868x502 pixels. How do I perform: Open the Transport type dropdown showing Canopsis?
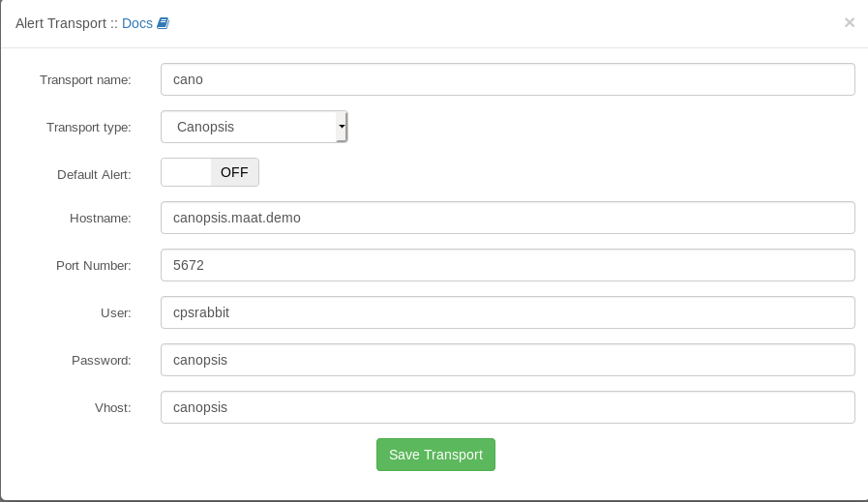[248, 127]
